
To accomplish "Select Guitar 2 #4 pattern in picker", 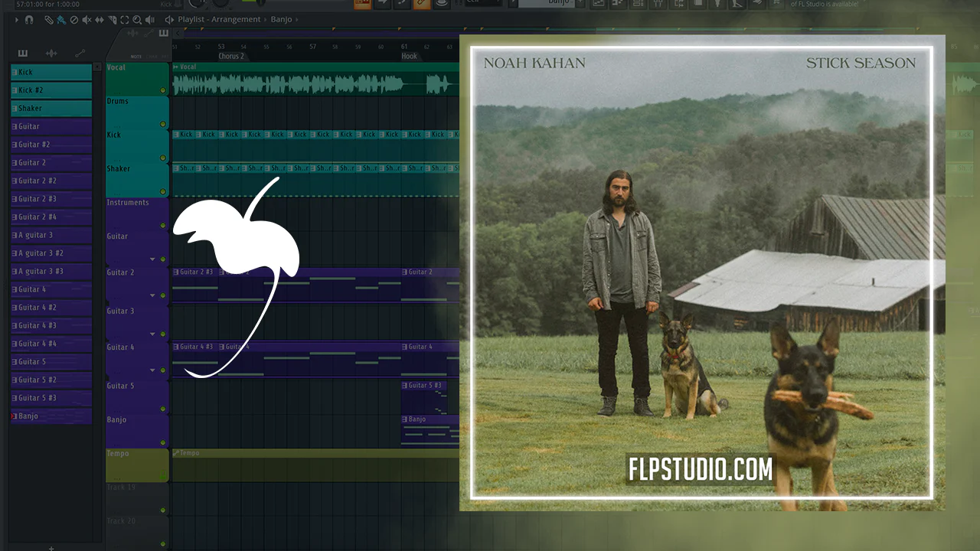I will [x=51, y=217].
